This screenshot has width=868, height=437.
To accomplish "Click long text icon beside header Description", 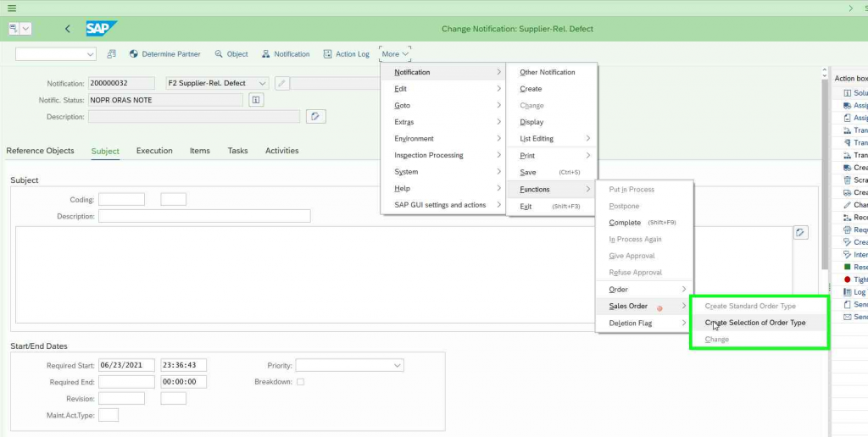I will point(315,116).
